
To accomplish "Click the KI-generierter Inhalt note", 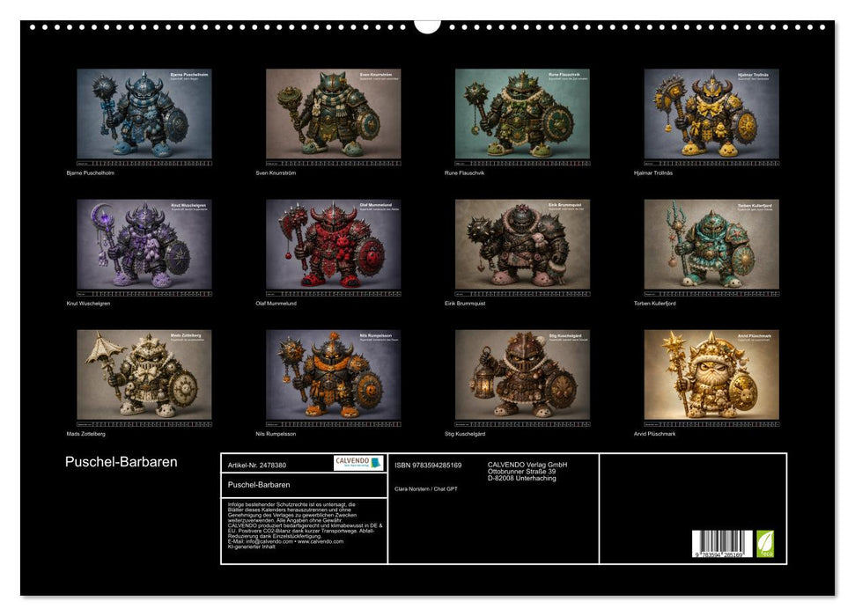I will click(251, 546).
